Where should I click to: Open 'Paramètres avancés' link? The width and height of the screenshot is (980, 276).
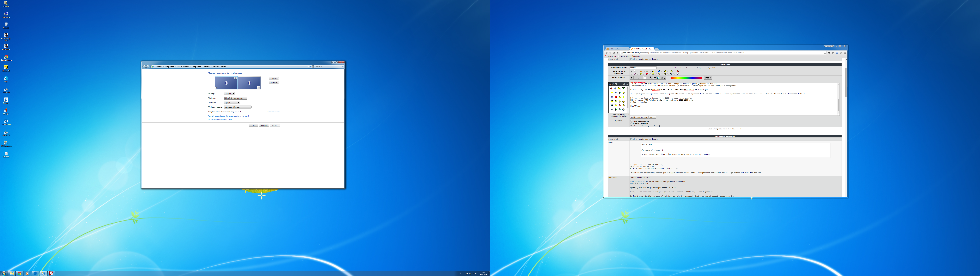click(x=274, y=112)
